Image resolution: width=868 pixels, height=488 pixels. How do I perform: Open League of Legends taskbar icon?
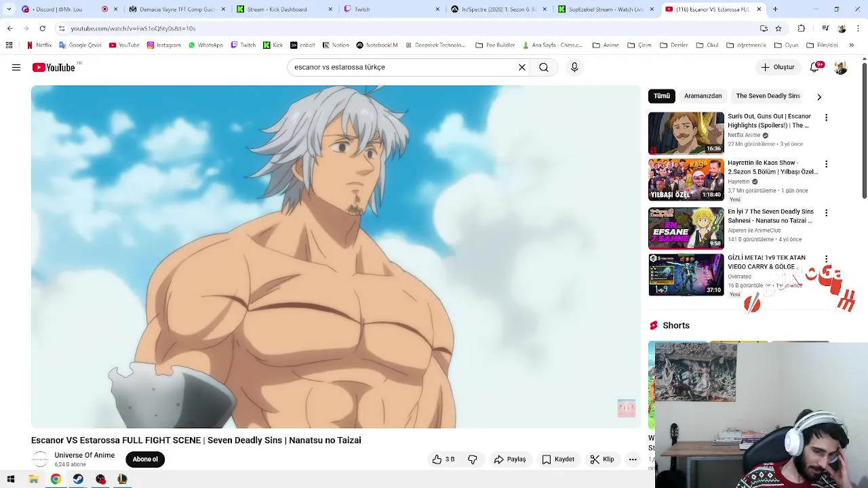coord(123,479)
